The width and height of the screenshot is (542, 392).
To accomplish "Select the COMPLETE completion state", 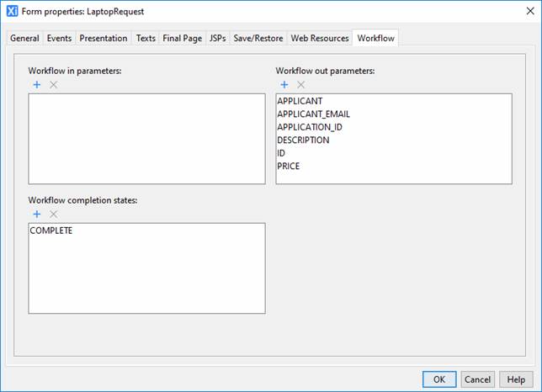I will (50, 230).
